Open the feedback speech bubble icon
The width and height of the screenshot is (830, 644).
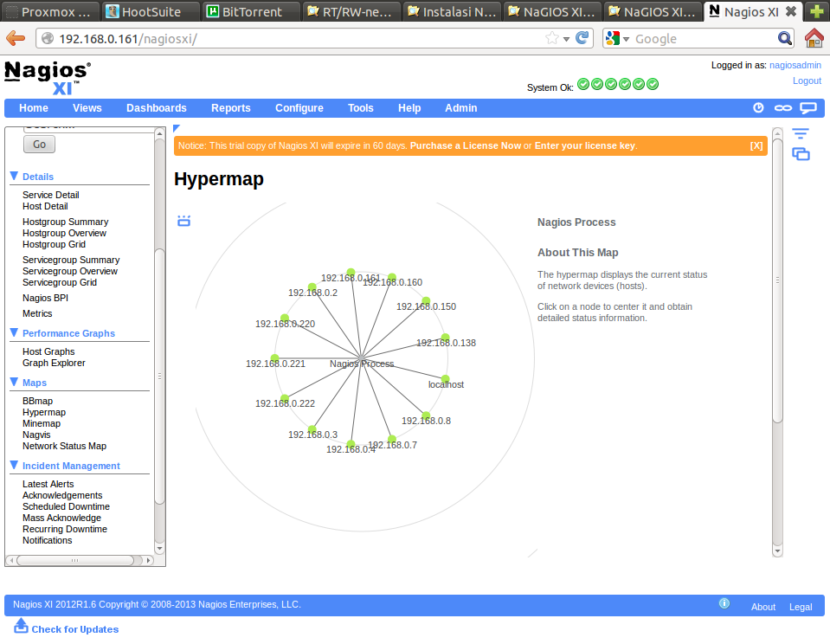(x=807, y=108)
